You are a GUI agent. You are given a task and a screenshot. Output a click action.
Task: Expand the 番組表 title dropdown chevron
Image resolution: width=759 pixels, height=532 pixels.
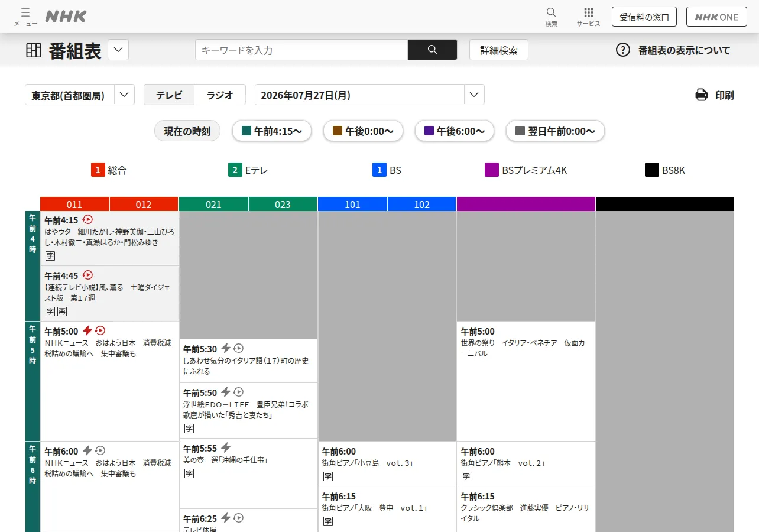118,50
